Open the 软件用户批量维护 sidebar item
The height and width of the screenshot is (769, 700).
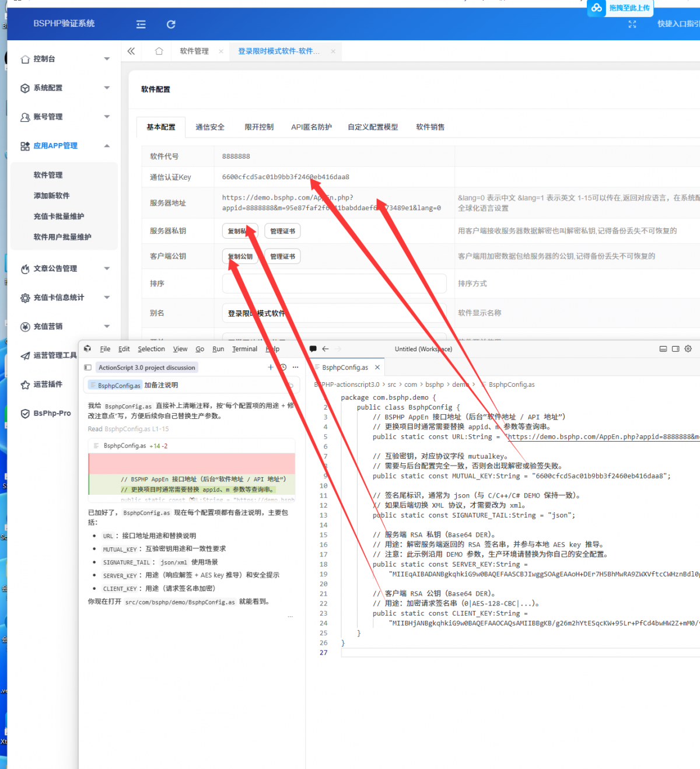pos(62,237)
